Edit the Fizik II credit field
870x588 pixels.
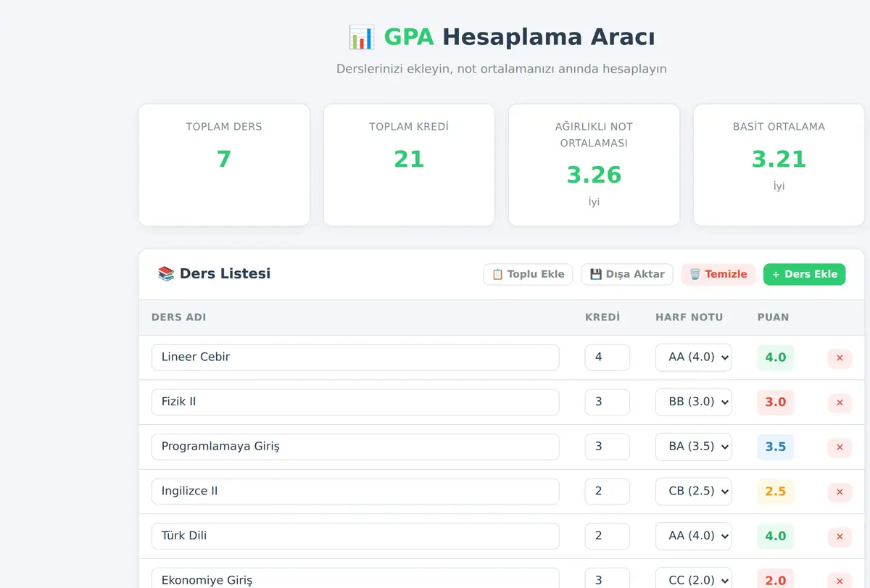click(x=608, y=402)
